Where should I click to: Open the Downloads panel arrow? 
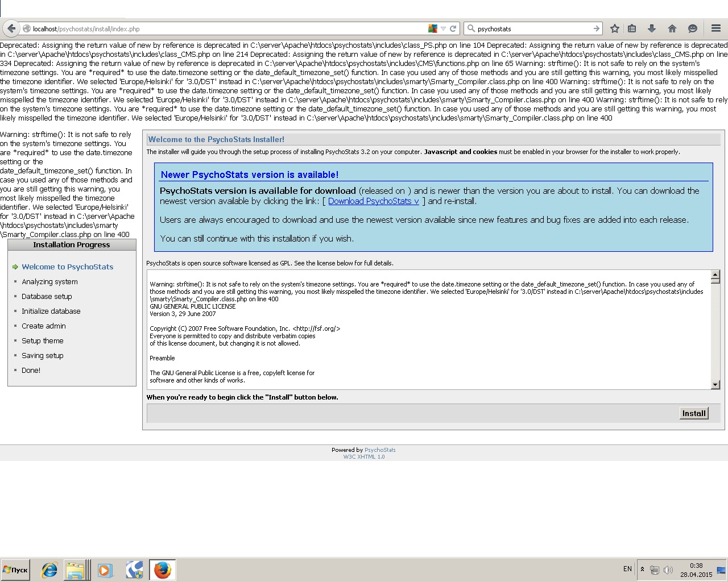(x=652, y=28)
